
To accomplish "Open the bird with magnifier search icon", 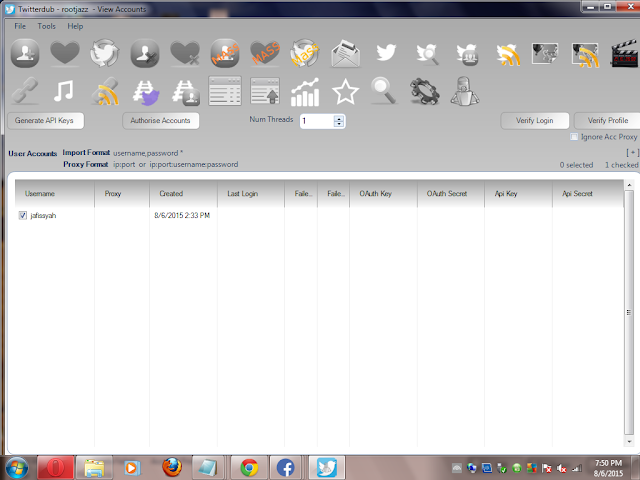I will click(x=427, y=54).
